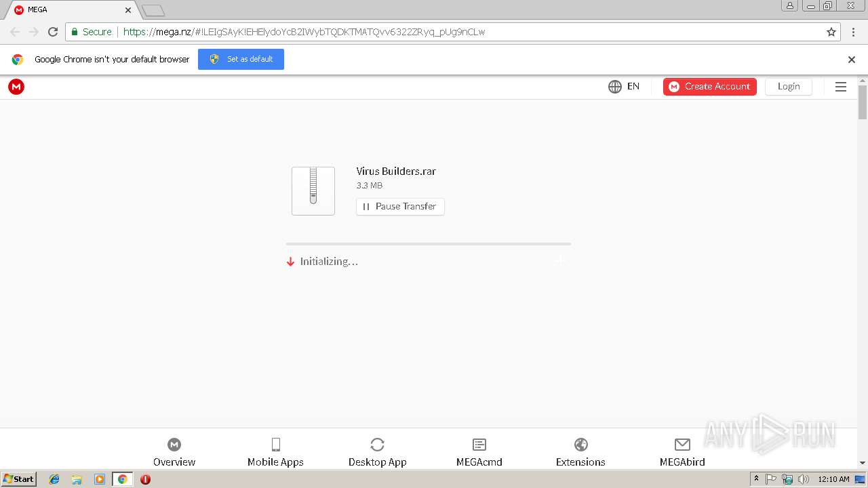Image resolution: width=868 pixels, height=488 pixels.
Task: Go forward in browser history
Action: click(x=34, y=32)
